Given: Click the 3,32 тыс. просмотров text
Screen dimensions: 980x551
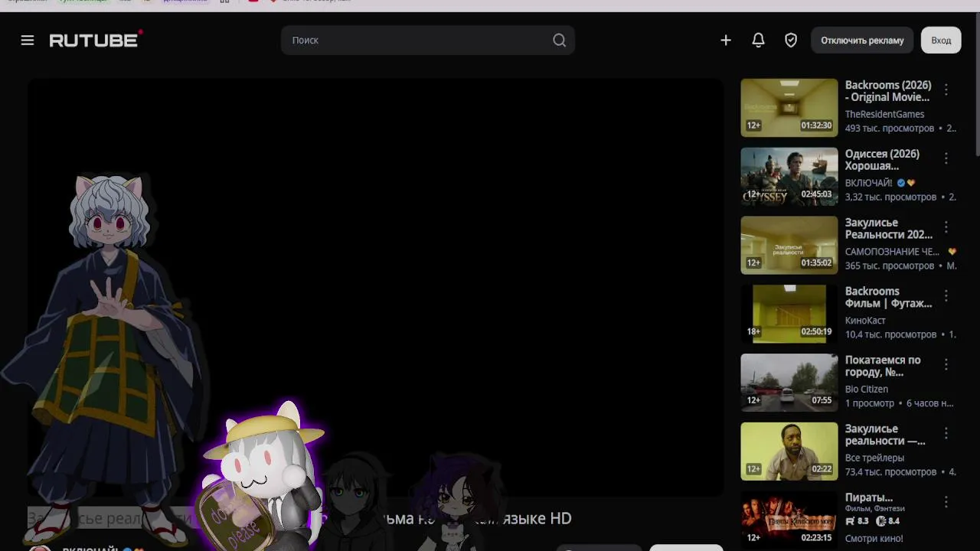Looking at the screenshot, I should point(891,197).
